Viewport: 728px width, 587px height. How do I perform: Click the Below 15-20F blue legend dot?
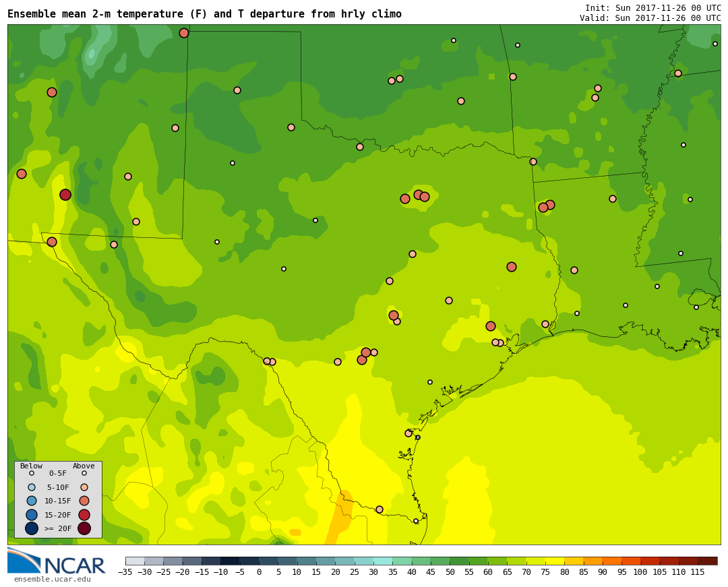32,515
